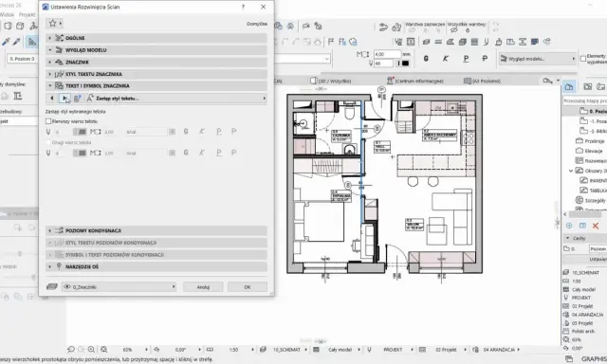Click the black pen color swatch in toolbar
The width and height of the screenshot is (607, 364).
(x=405, y=64)
